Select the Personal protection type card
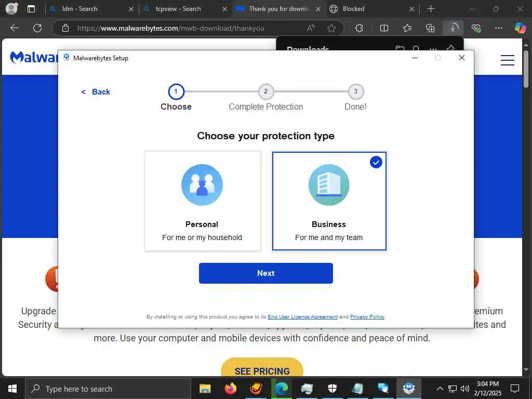Viewport: 532px width, 399px height. tap(203, 201)
